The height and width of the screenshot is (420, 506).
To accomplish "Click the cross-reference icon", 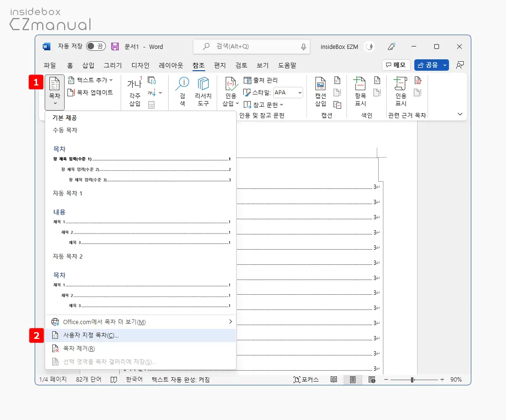I will (x=337, y=105).
